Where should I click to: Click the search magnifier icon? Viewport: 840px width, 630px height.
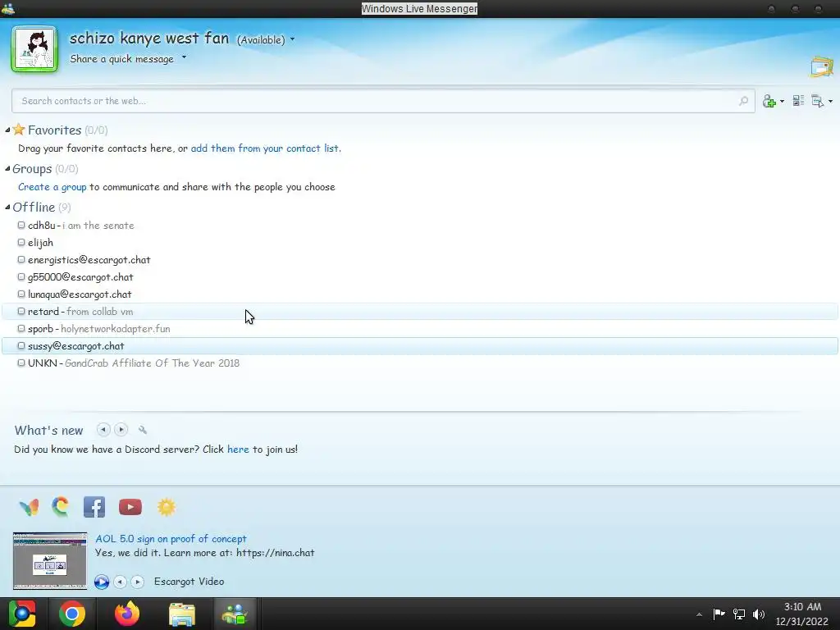coord(743,101)
